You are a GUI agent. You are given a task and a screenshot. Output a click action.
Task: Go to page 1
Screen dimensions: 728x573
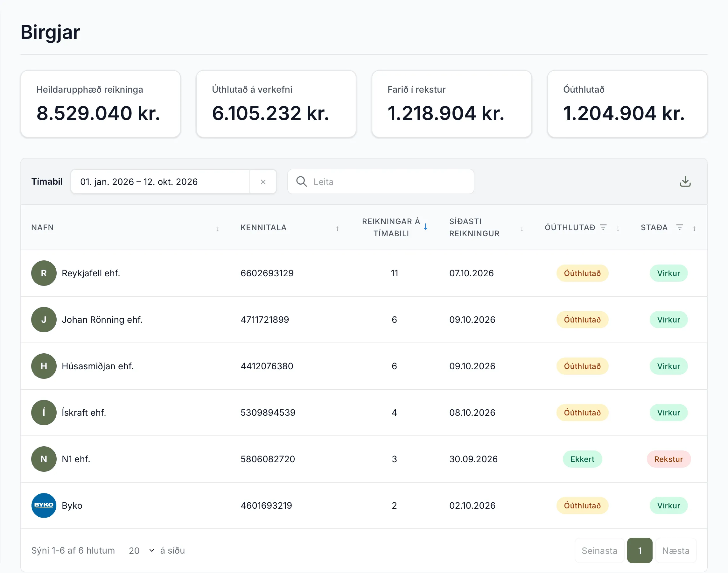tap(640, 550)
